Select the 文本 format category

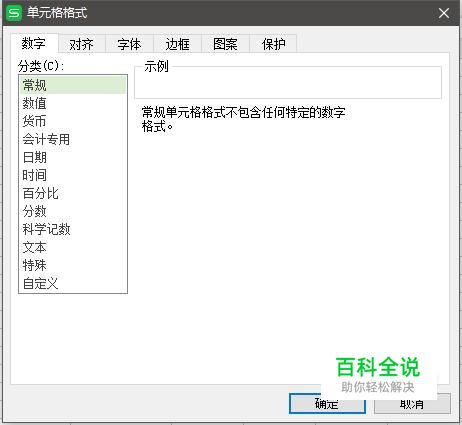(73, 247)
